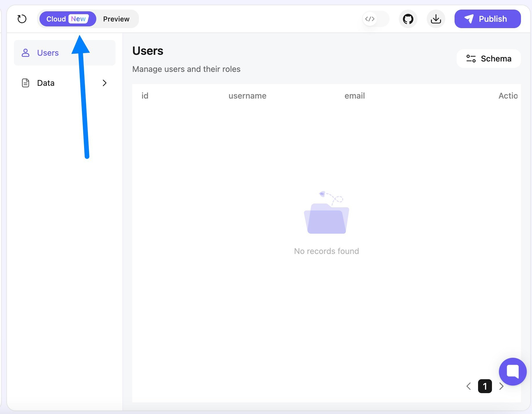Open the GitHub integration icon
Screen dimensions: 532x414
coord(408,19)
